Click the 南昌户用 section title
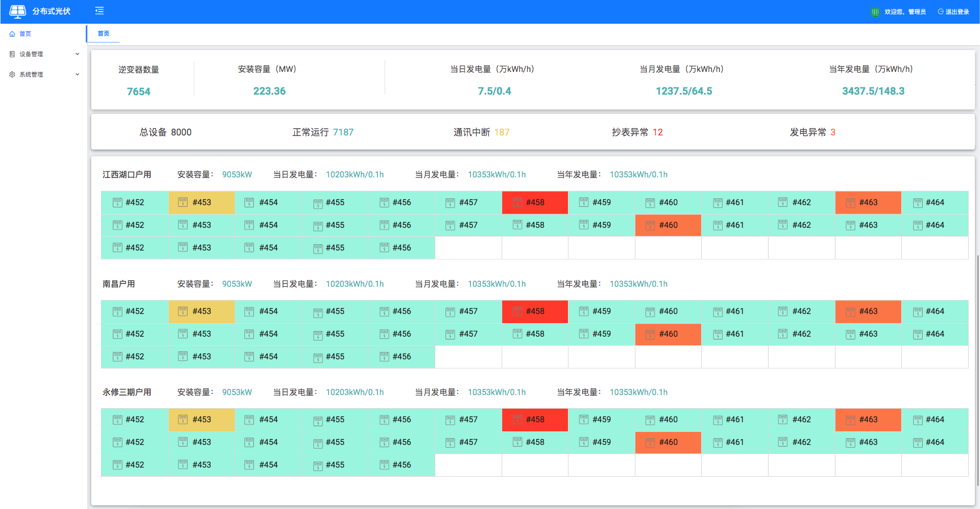 coord(118,284)
